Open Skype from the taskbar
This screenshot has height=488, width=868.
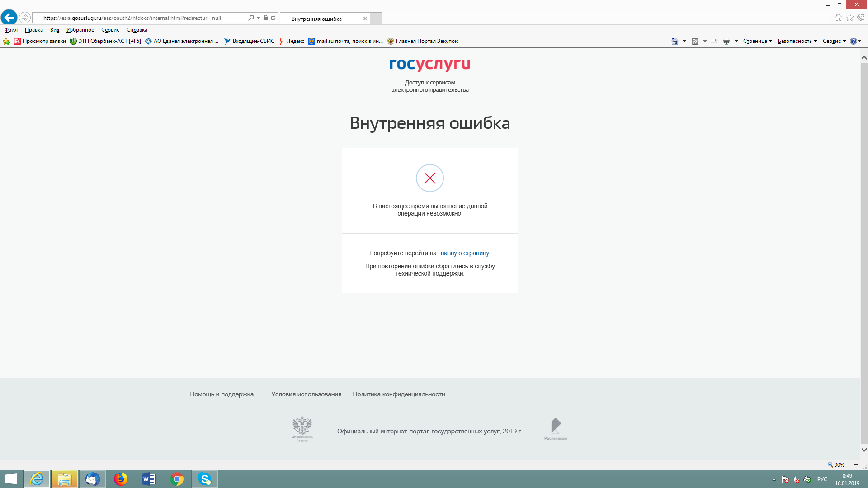coord(205,479)
